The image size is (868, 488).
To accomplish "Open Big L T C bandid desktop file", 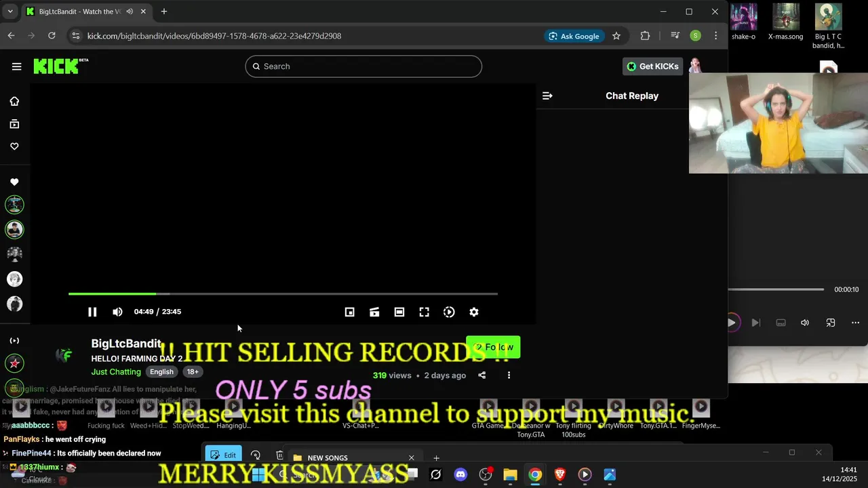I will (828, 26).
